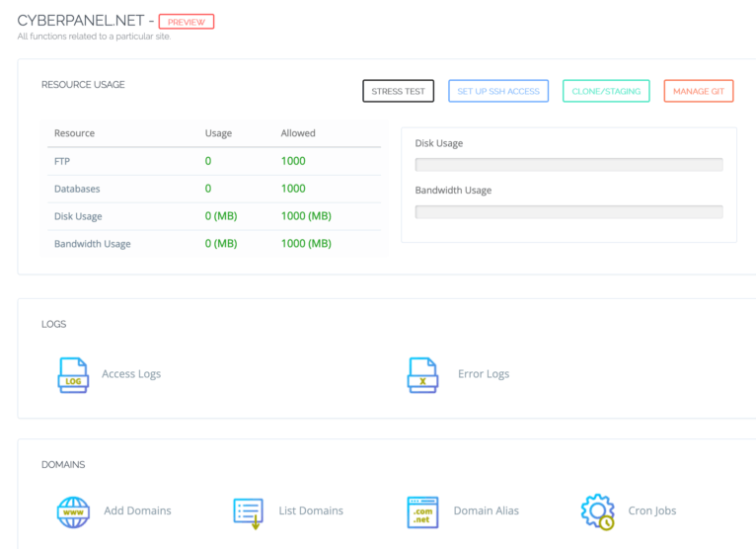This screenshot has width=756, height=549.
Task: Click the List Domains icon
Action: (x=248, y=511)
